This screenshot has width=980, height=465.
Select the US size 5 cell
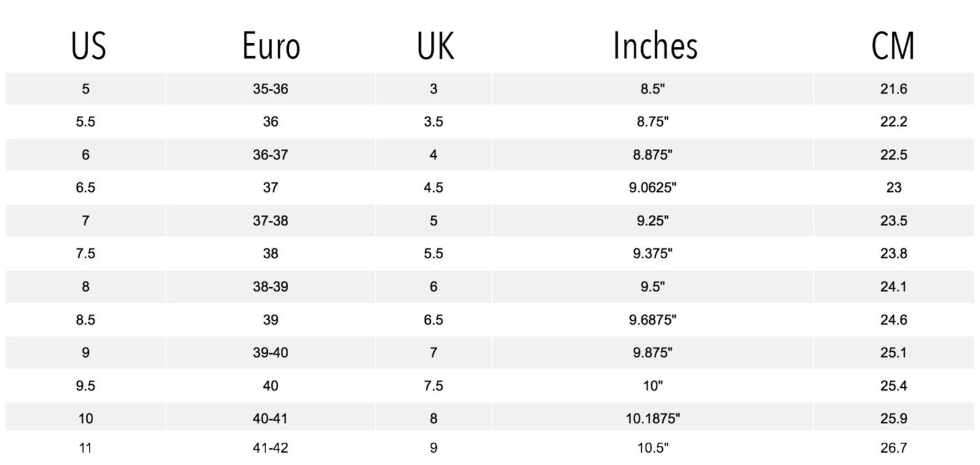point(86,89)
